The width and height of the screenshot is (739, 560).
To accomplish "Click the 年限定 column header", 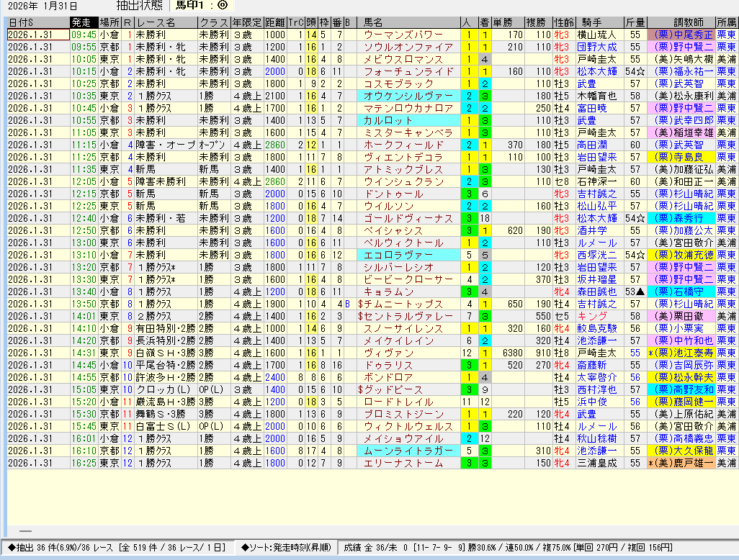I will (247, 22).
